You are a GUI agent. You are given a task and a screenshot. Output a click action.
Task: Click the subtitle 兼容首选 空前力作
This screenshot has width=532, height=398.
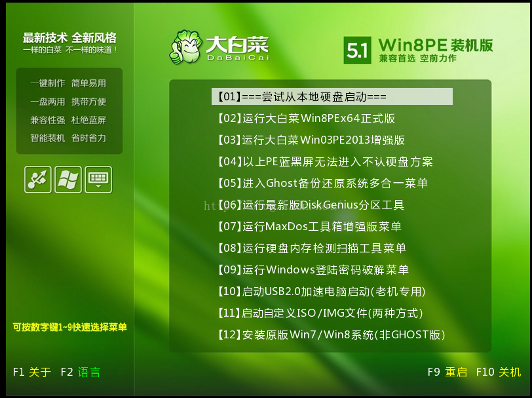[417, 58]
